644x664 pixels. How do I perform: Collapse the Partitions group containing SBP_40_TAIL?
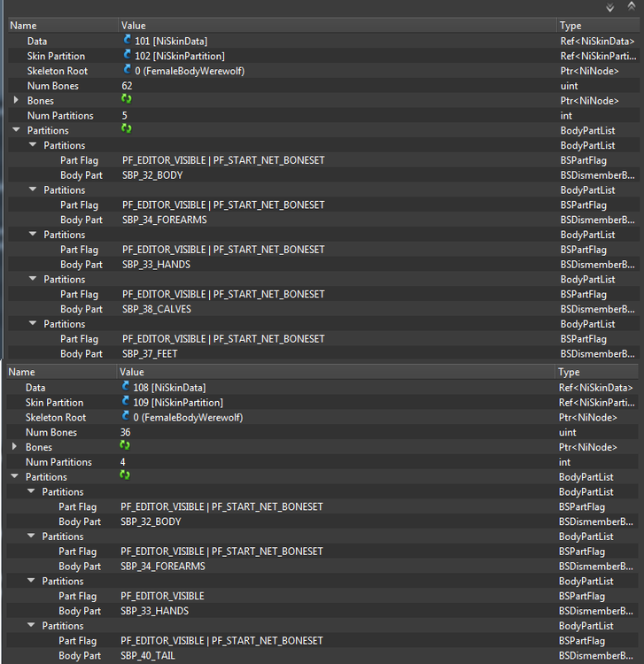coord(31,625)
